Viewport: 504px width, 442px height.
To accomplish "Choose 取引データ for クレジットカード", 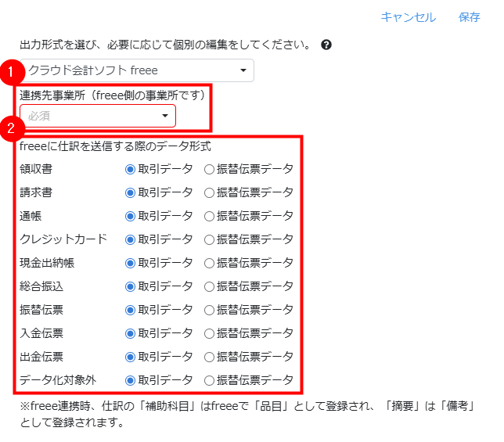I will point(131,239).
